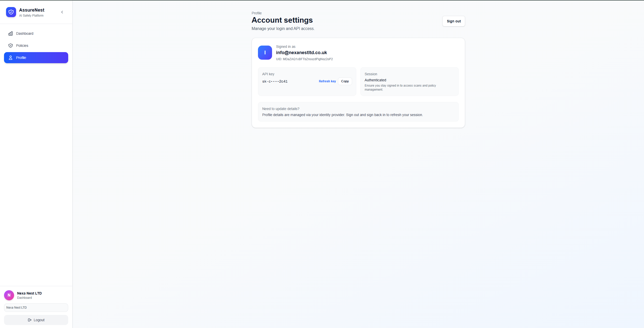This screenshot has height=328, width=644.
Task: Click the blue I avatar tile
Action: click(x=265, y=53)
